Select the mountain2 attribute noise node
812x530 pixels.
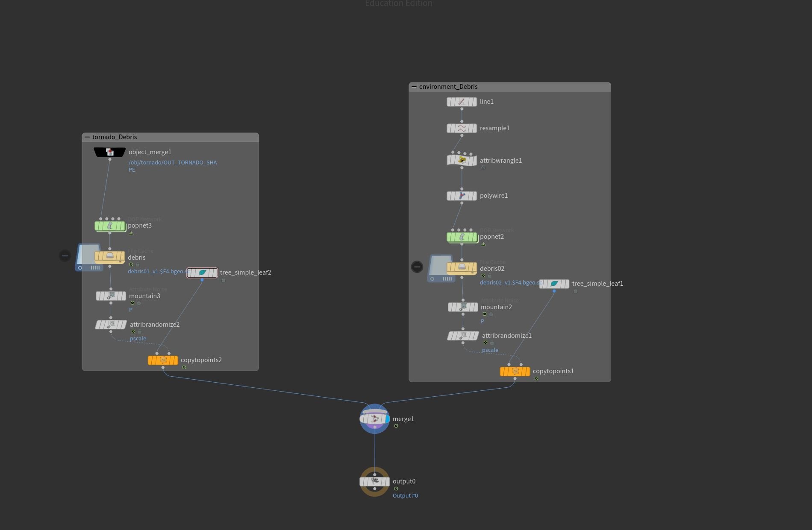tap(463, 307)
